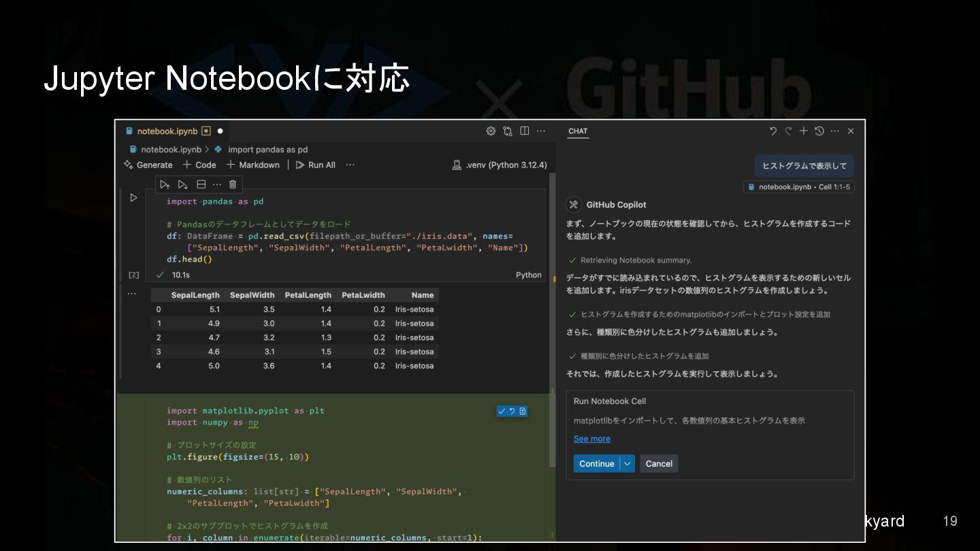Undo last chat request arrow
The image size is (980, 551).
[x=773, y=131]
